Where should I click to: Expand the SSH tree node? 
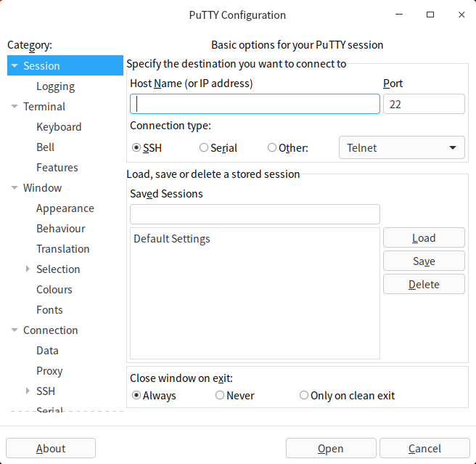point(28,391)
